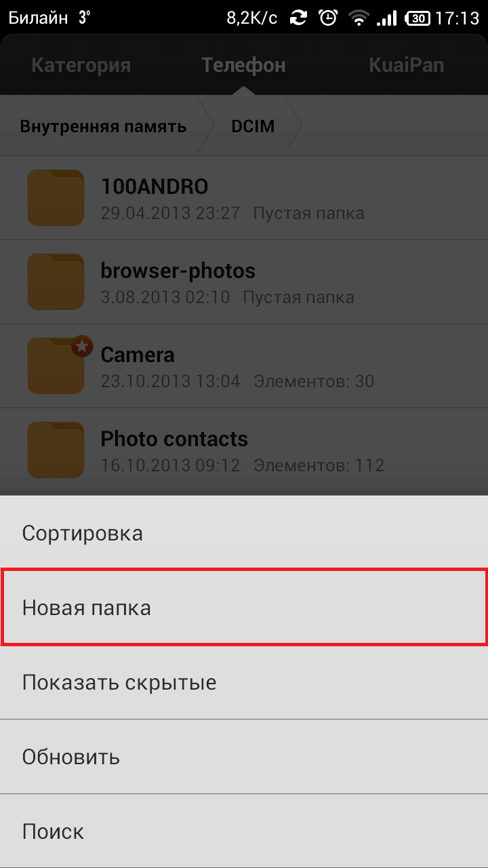Image resolution: width=488 pixels, height=868 pixels.
Task: Tap the alarm clock status icon
Action: (329, 18)
